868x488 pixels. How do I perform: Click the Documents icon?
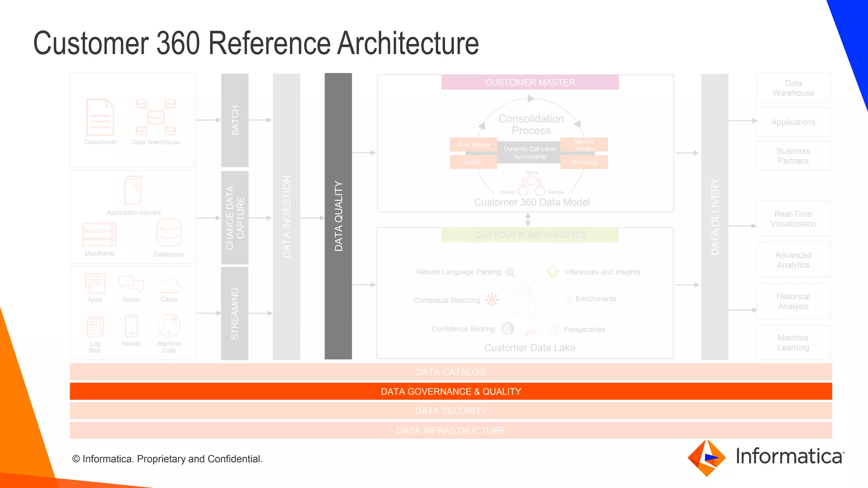click(100, 117)
